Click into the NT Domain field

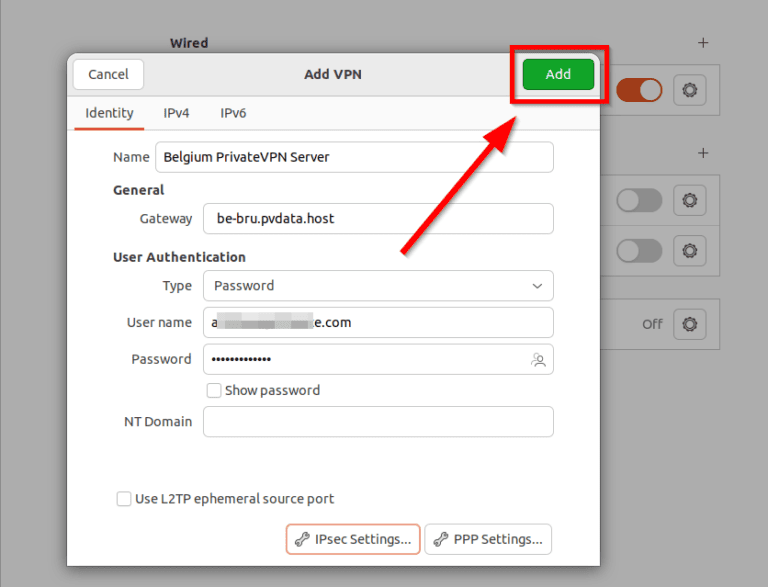pyautogui.click(x=378, y=422)
